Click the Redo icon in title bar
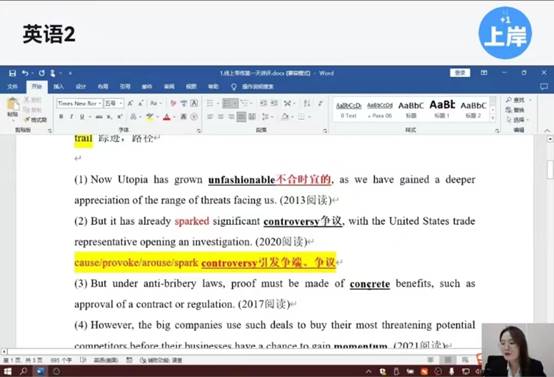 point(42,73)
